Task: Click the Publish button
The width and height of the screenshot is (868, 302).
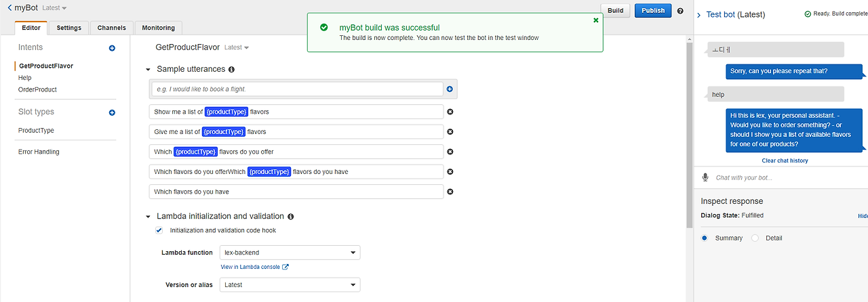Action: tap(652, 11)
